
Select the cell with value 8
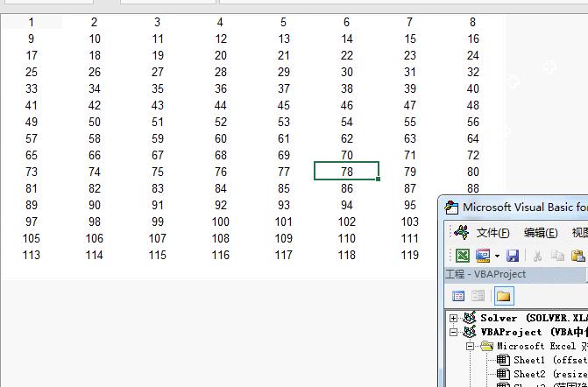point(472,22)
